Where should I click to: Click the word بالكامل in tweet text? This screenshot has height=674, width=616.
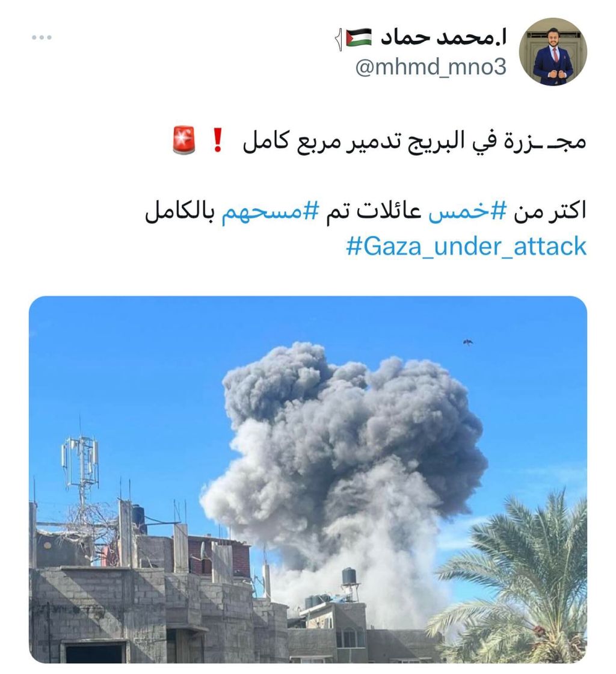180,211
